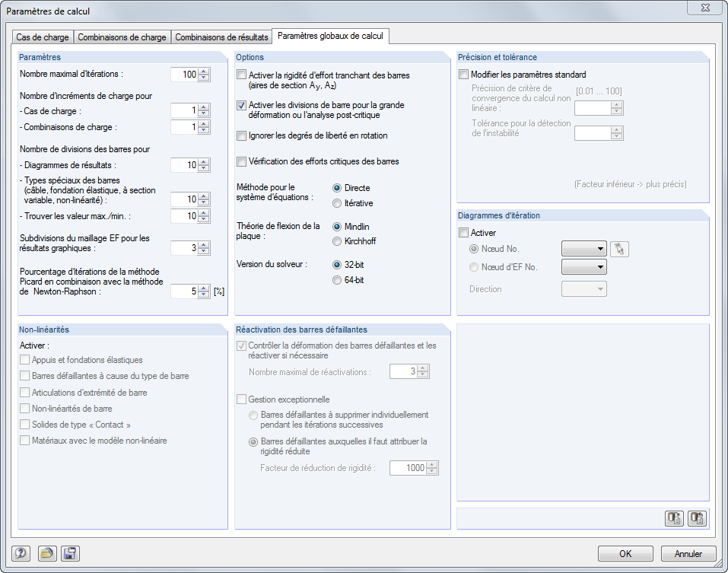Check Appuis et fondations élastiques
This screenshot has width=728, height=573.
pyautogui.click(x=24, y=360)
